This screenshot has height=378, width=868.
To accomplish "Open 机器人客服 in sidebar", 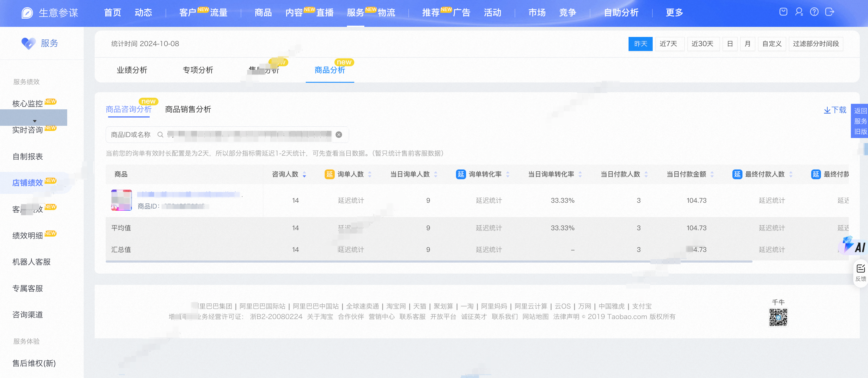I will (x=31, y=262).
